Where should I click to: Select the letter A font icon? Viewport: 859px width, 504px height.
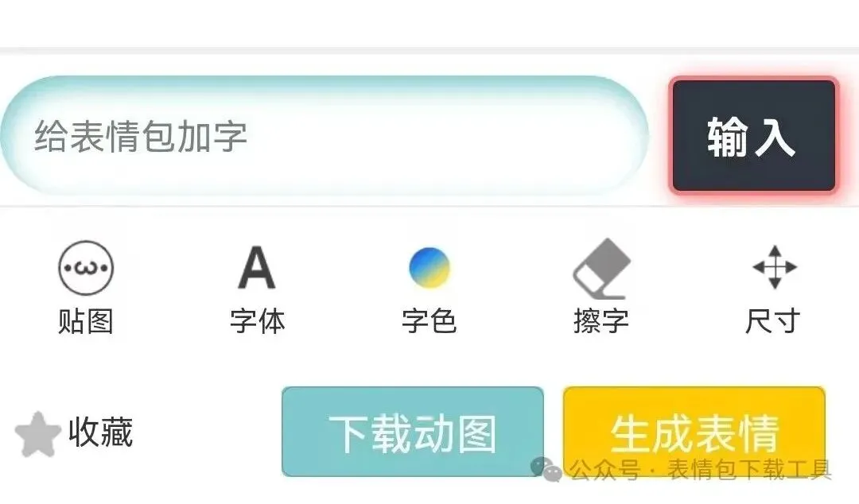[x=256, y=267]
